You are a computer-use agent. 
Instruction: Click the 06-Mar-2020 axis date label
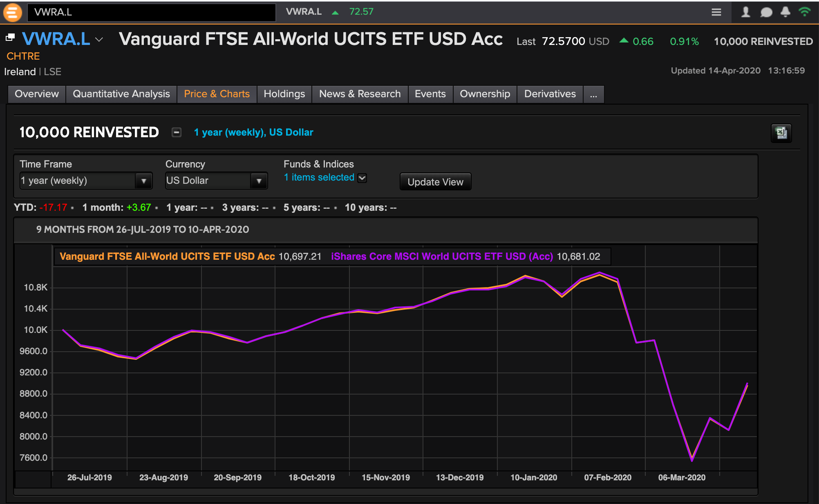682,477
